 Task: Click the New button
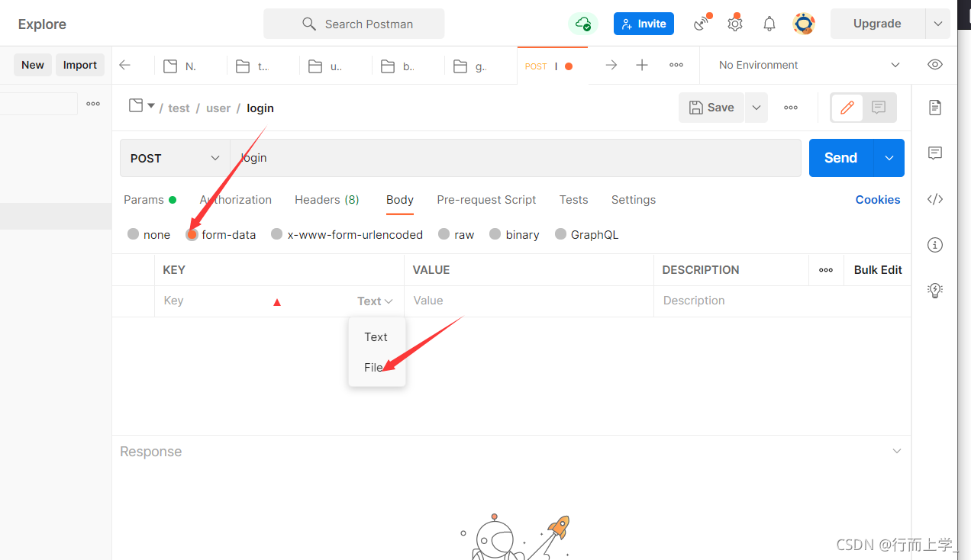tap(33, 65)
